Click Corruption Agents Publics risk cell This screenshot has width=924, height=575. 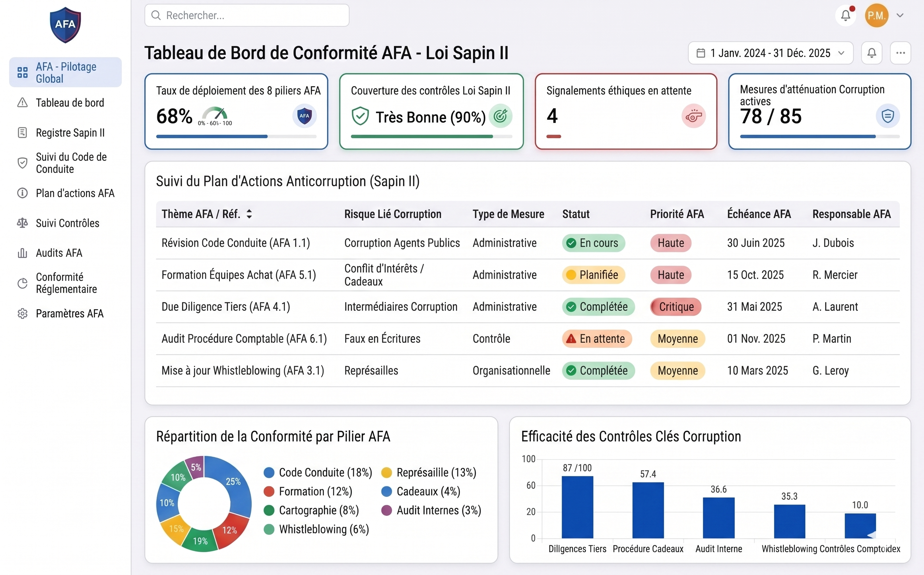click(402, 243)
